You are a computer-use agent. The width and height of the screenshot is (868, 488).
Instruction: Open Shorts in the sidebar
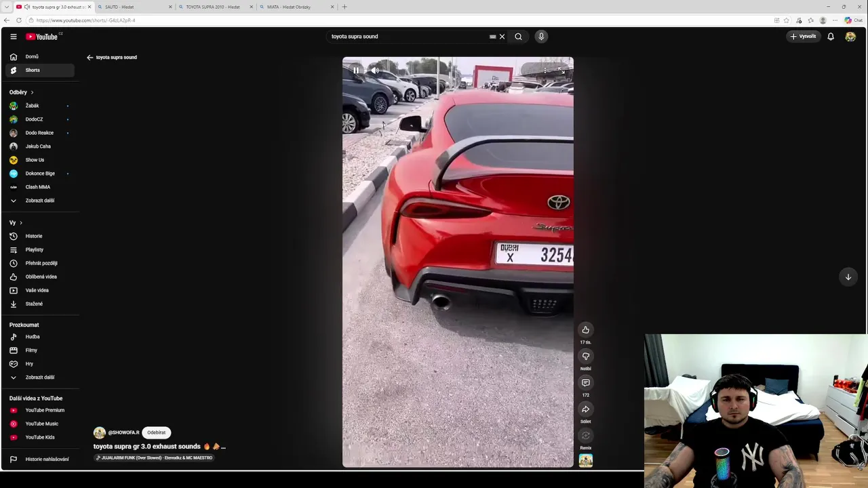point(40,70)
